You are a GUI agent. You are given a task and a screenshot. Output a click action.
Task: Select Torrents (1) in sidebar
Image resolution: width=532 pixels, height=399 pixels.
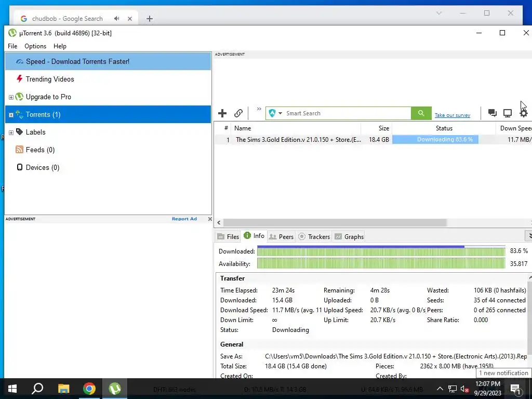pyautogui.click(x=108, y=114)
